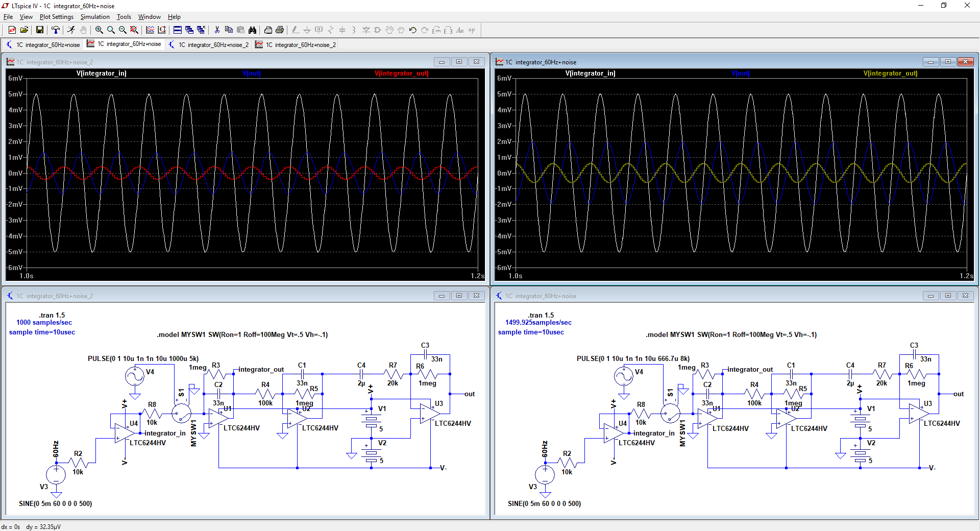The image size is (980, 531).
Task: Click the red V(integrator_out) trace label
Action: 402,74
